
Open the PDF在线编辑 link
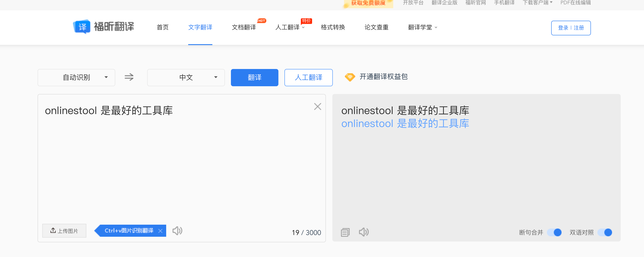click(576, 3)
